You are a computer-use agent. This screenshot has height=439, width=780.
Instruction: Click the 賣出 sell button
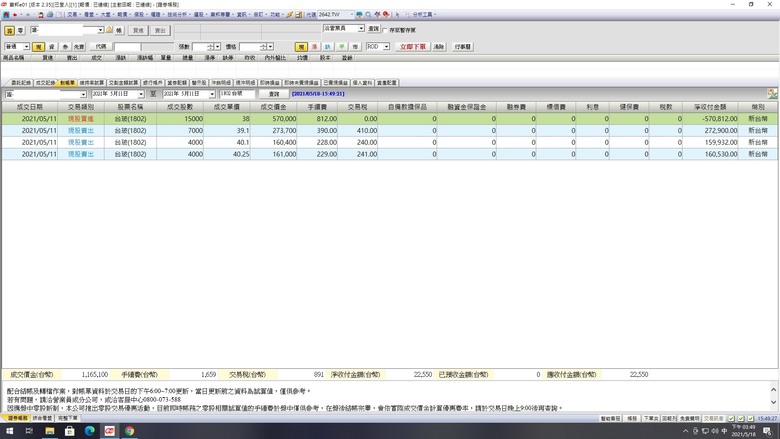160,30
